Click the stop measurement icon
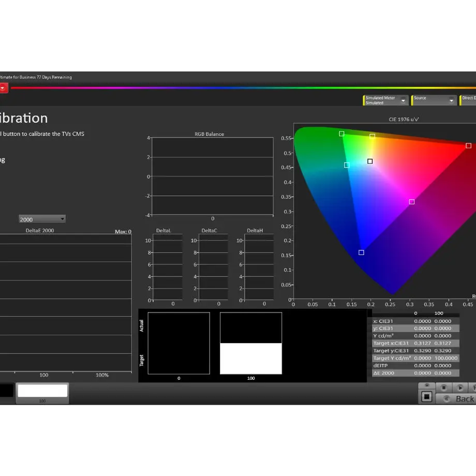Screen dimensions: 476x476 pyautogui.click(x=443, y=388)
